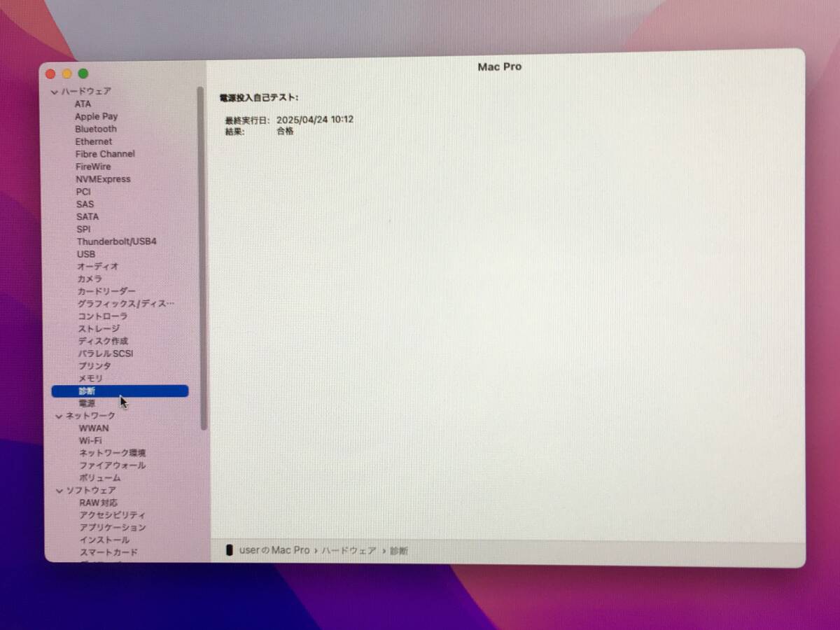Open WWAN under ネットワーク
The height and width of the screenshot is (630, 840).
coord(93,428)
